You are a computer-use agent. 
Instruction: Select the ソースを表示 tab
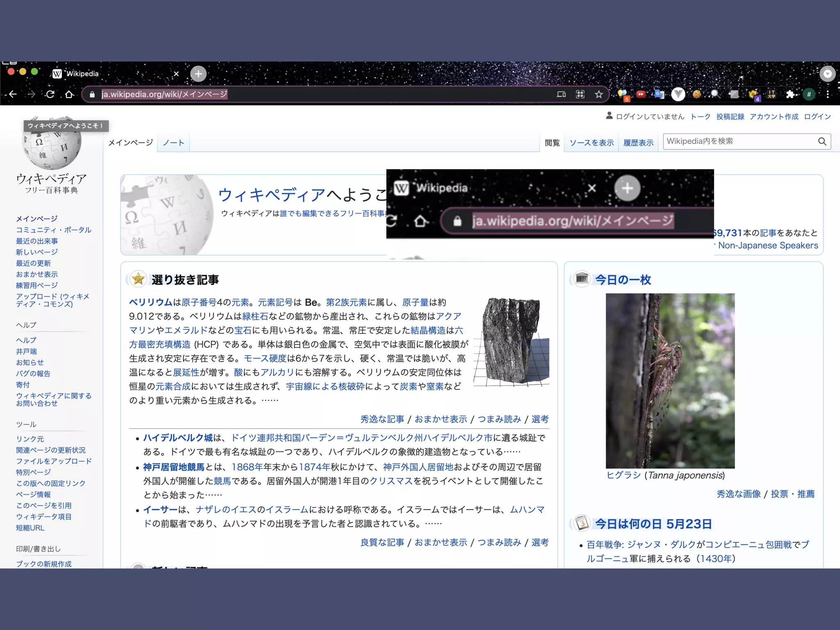click(591, 143)
